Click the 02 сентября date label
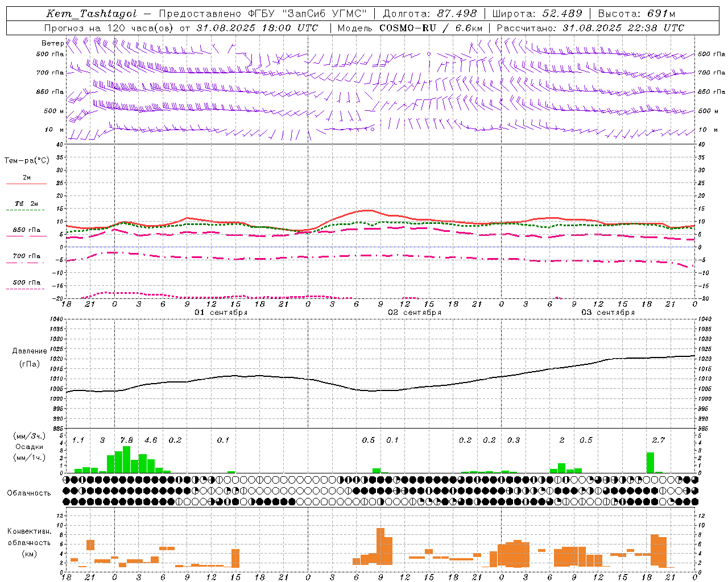728x582 pixels. (x=415, y=313)
